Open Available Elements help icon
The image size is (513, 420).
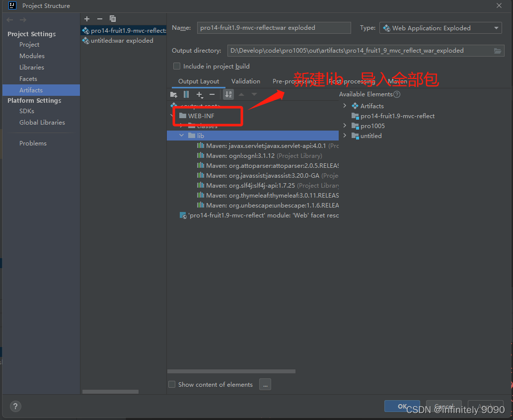tap(397, 94)
